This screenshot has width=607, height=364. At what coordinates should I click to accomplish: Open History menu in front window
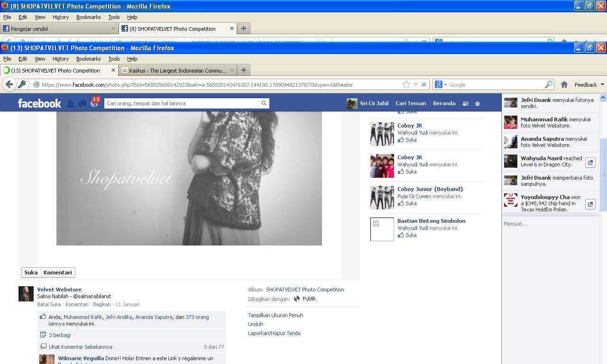pos(61,59)
